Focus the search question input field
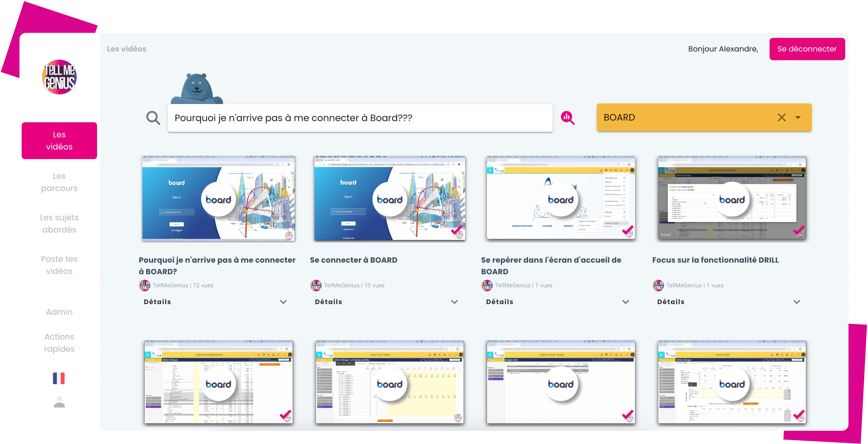868x444 pixels. pyautogui.click(x=360, y=118)
